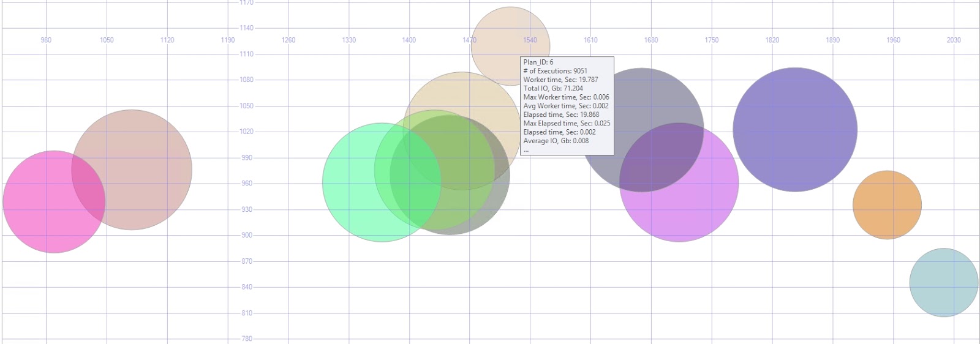This screenshot has width=980, height=344.
Task: Select the small orange bubble
Action: (x=887, y=204)
